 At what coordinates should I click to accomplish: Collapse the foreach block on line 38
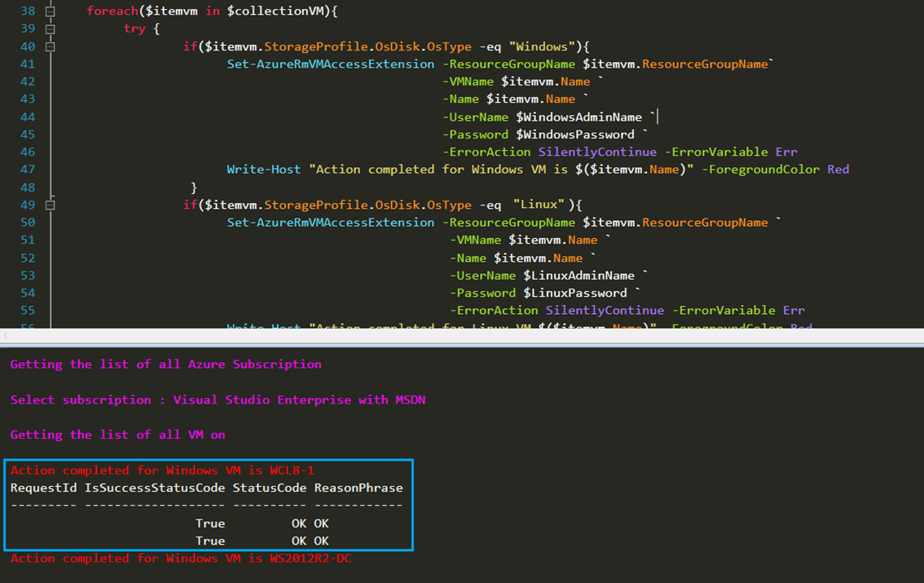50,11
